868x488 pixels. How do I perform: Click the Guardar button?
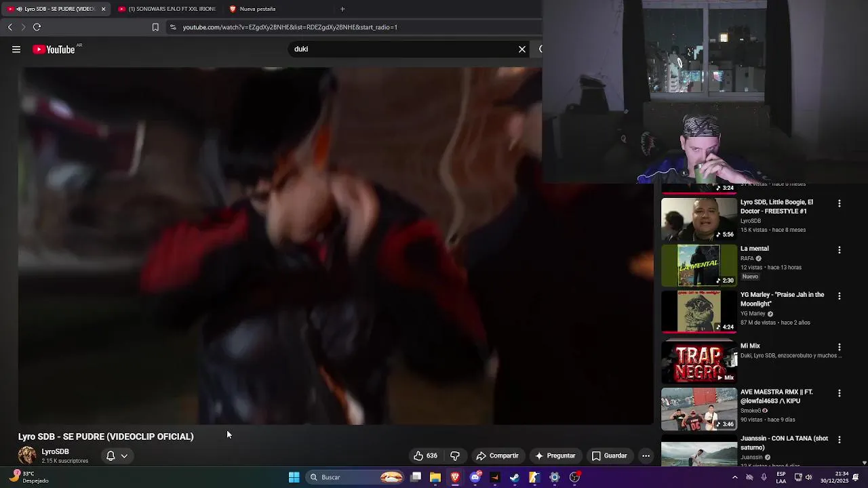click(x=609, y=455)
